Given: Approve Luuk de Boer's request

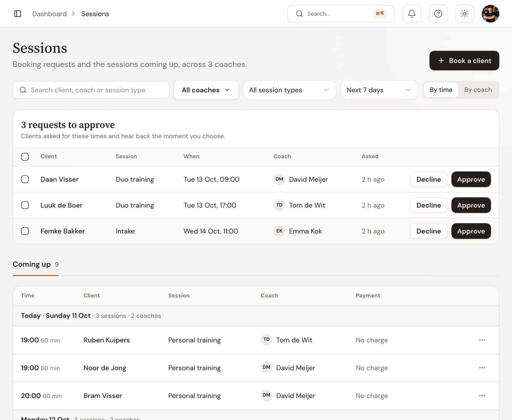Looking at the screenshot, I should [x=471, y=205].
